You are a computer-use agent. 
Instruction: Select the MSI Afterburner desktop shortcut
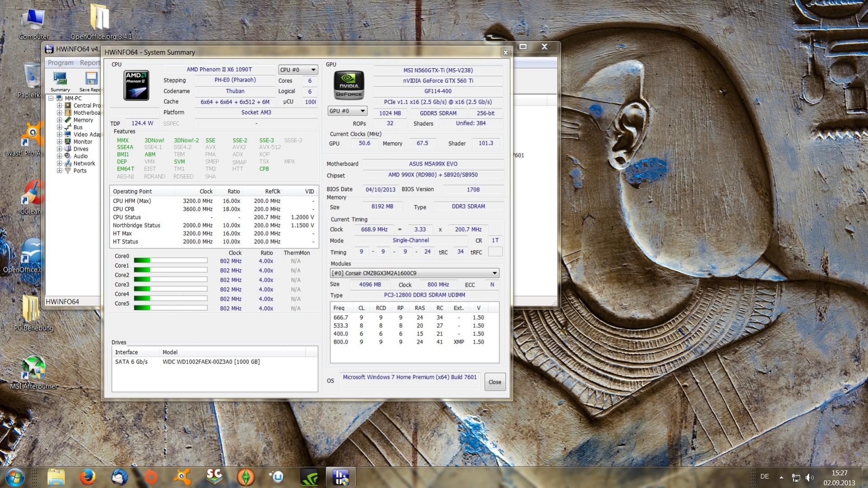34,372
